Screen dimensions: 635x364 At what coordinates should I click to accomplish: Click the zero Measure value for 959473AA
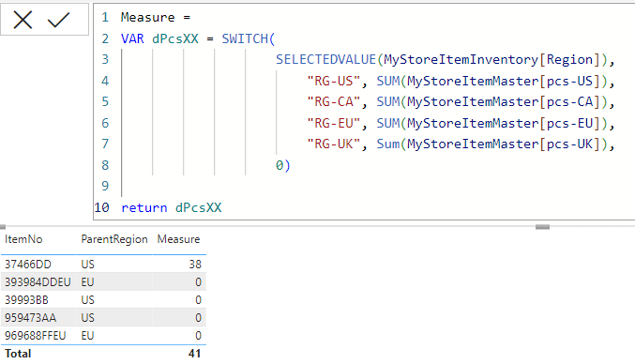tap(198, 318)
